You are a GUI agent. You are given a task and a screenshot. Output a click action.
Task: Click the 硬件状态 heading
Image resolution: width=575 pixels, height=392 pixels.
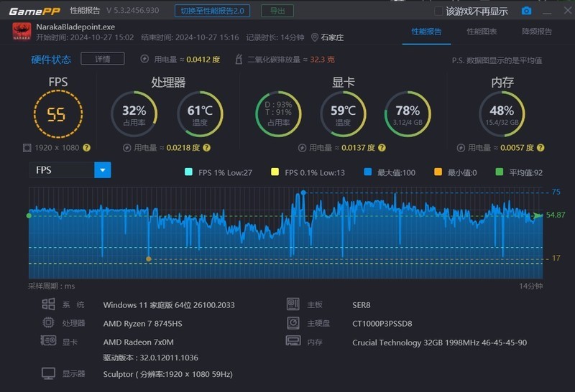[51, 60]
